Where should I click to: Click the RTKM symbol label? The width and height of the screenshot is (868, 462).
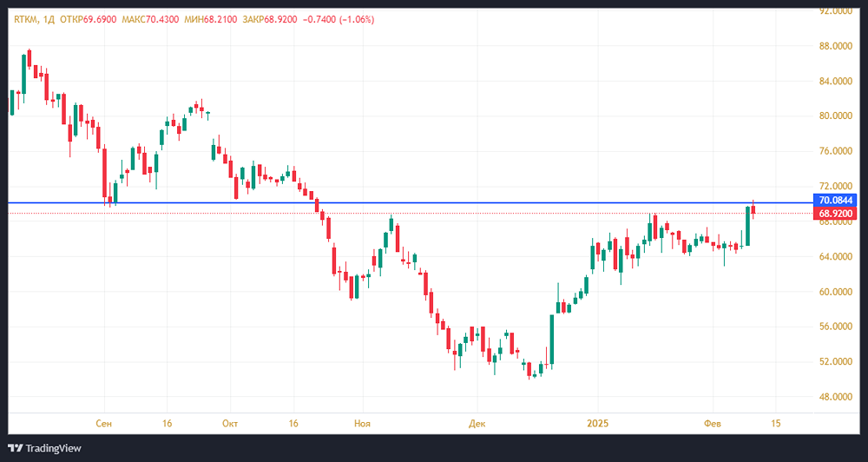point(25,19)
